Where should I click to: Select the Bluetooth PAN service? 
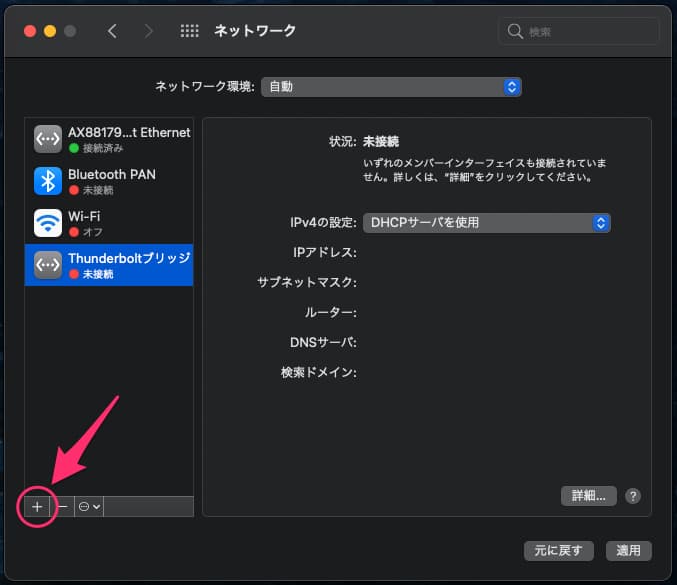click(x=109, y=181)
